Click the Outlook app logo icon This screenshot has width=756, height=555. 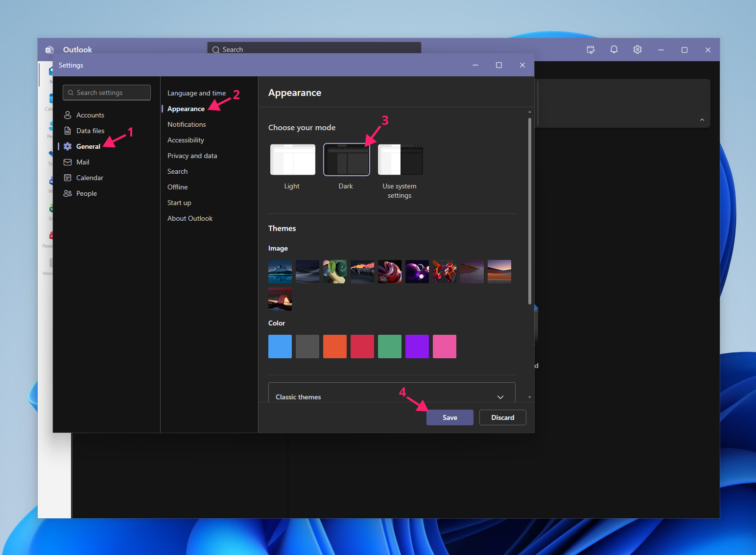click(49, 49)
